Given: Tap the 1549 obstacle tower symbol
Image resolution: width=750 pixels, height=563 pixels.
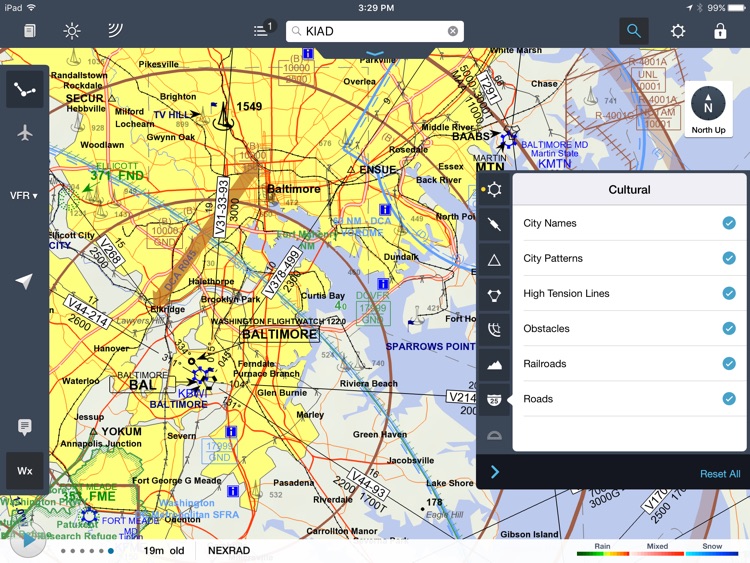Looking at the screenshot, I should (223, 117).
